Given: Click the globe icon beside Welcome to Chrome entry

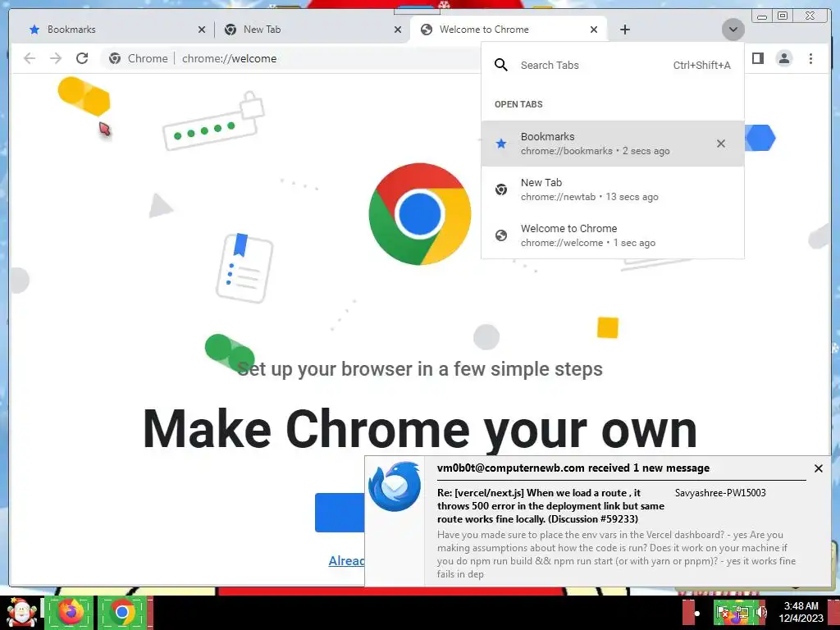Looking at the screenshot, I should pyautogui.click(x=501, y=235).
